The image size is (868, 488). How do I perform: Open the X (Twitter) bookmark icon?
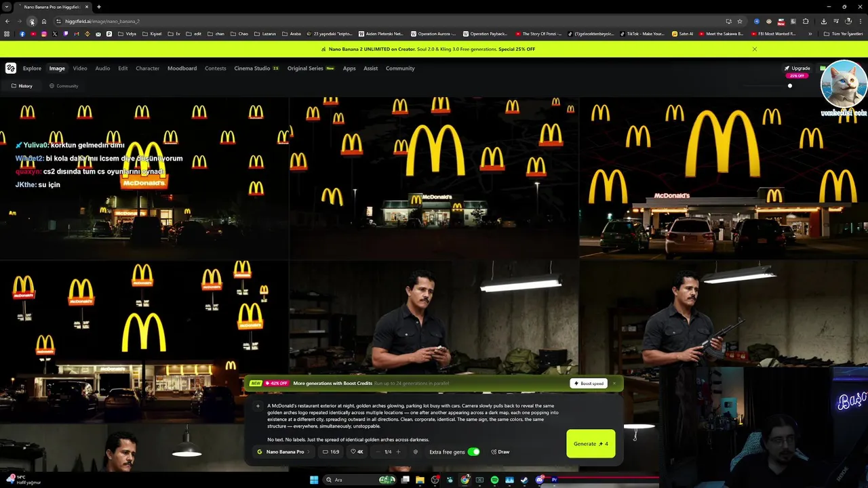click(55, 34)
